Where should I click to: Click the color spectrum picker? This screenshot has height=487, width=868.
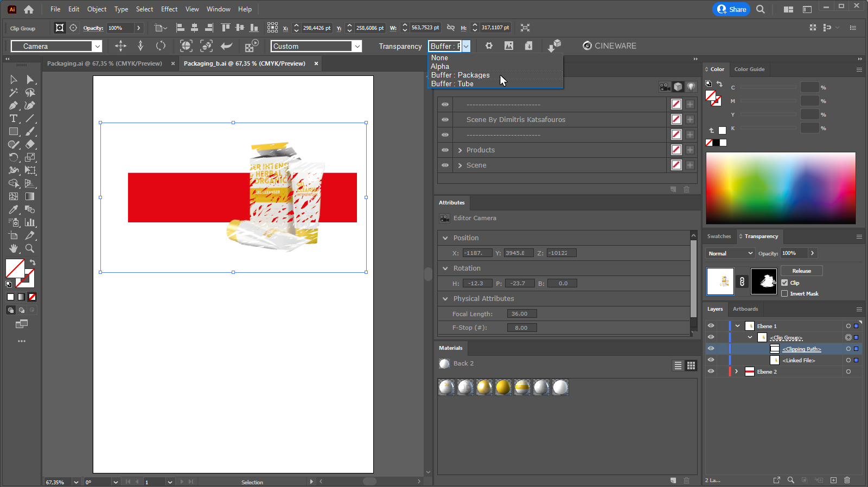pos(781,188)
